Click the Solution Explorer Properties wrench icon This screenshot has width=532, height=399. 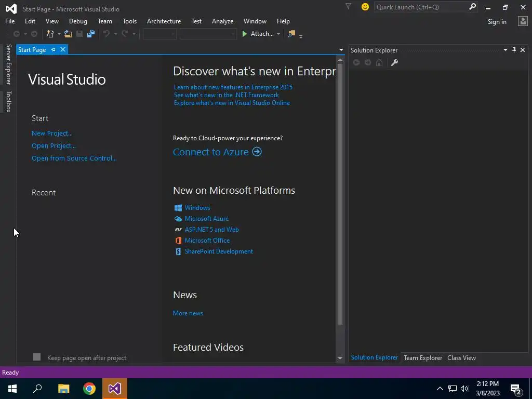[394, 62]
